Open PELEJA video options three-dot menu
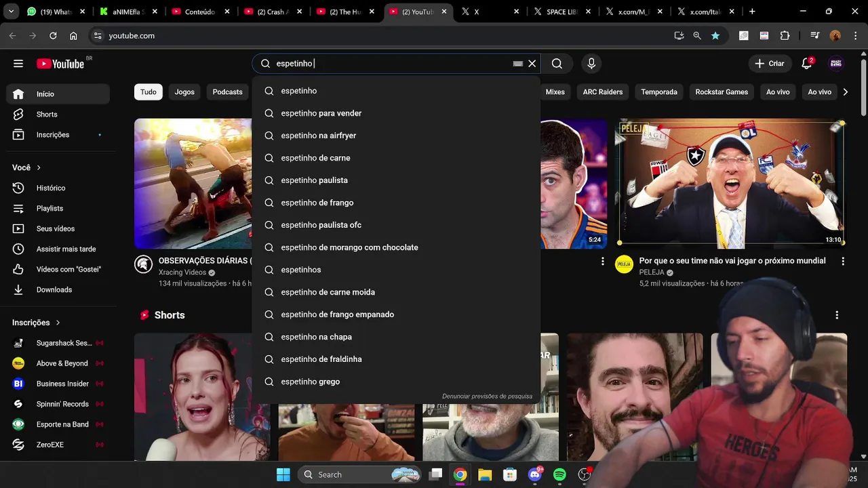This screenshot has height=488, width=868. click(x=843, y=261)
